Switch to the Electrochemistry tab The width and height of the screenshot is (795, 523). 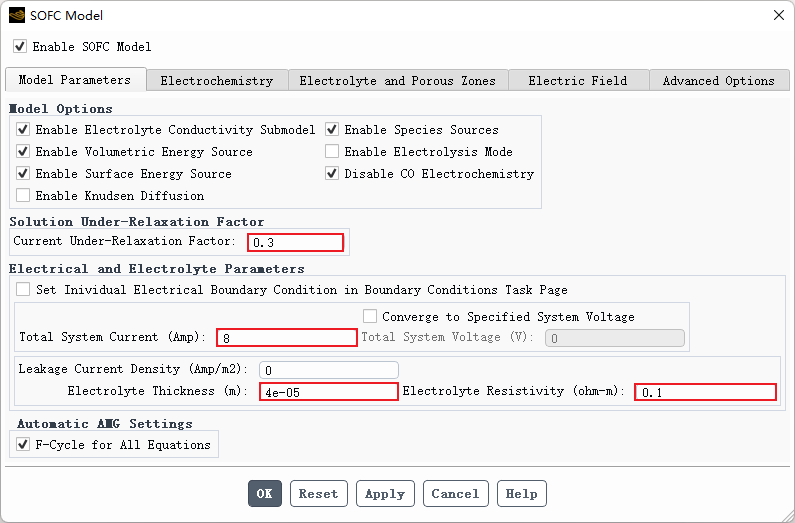(x=216, y=81)
